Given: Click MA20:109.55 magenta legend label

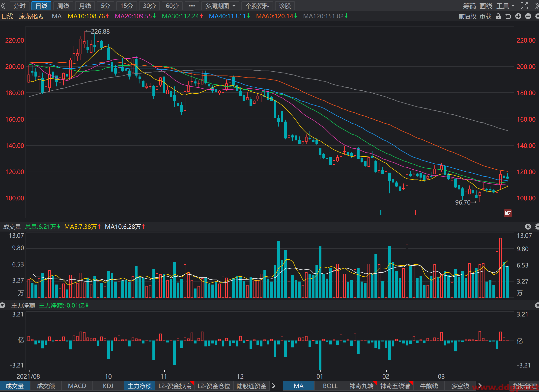Looking at the screenshot, I should pyautogui.click(x=135, y=16).
